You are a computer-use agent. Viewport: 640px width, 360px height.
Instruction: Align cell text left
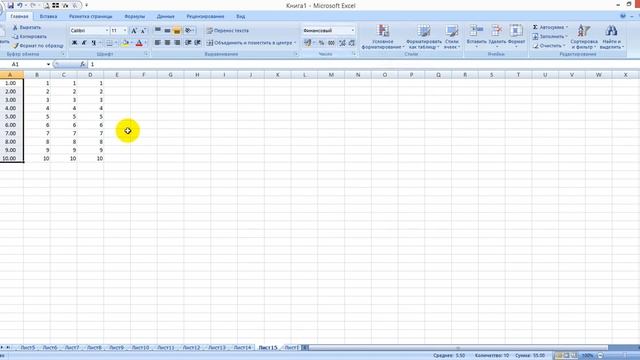[158, 43]
